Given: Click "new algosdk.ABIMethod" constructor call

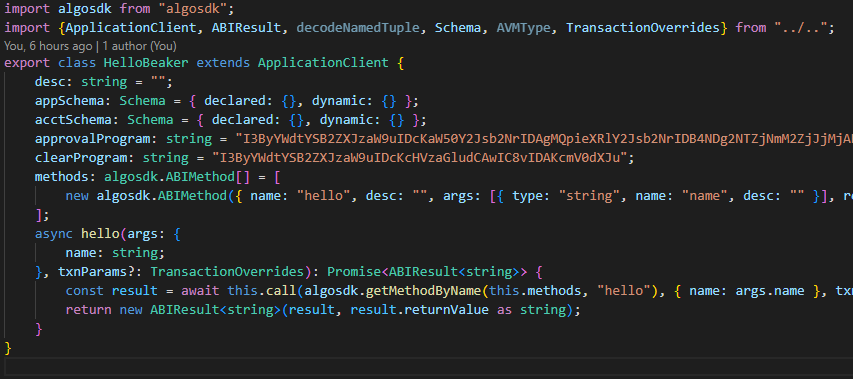Looking at the screenshot, I should [x=146, y=196].
